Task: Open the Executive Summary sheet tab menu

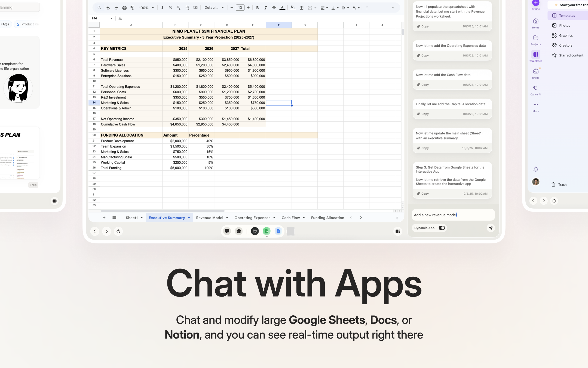Action: click(189, 218)
